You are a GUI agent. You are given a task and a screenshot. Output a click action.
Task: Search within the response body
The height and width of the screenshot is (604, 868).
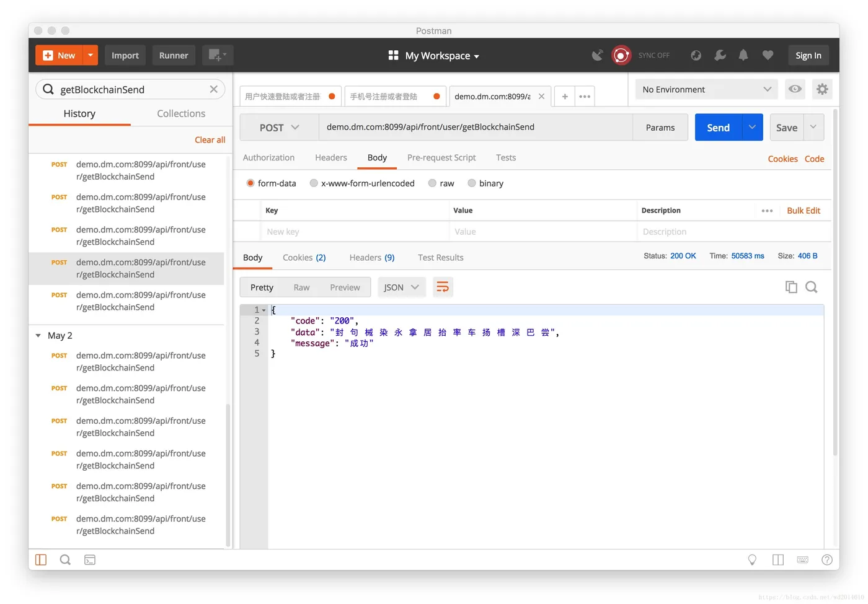[812, 287]
